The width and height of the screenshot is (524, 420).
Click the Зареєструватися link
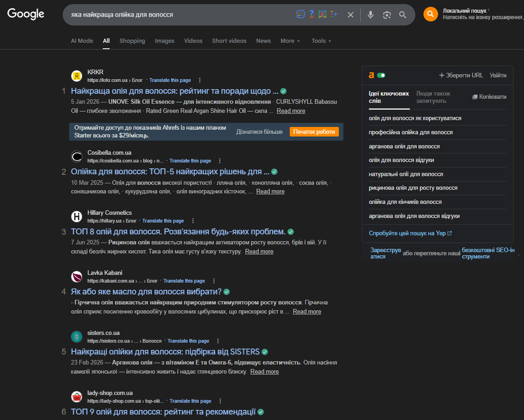(x=386, y=253)
